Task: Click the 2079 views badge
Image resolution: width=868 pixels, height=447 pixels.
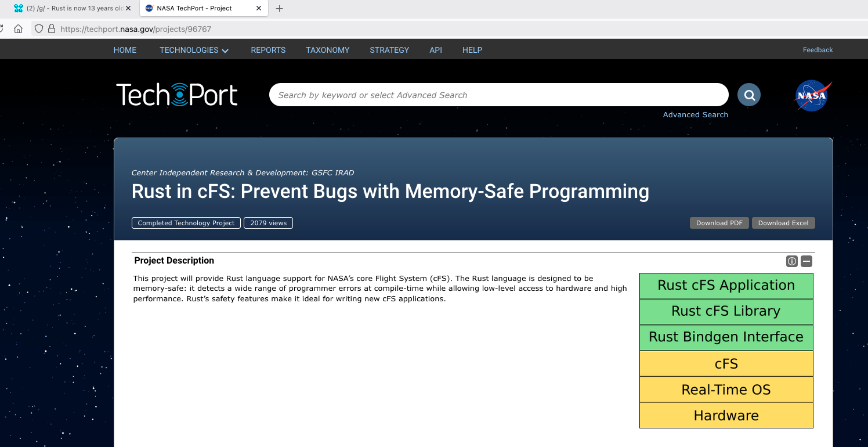Action: pos(268,223)
